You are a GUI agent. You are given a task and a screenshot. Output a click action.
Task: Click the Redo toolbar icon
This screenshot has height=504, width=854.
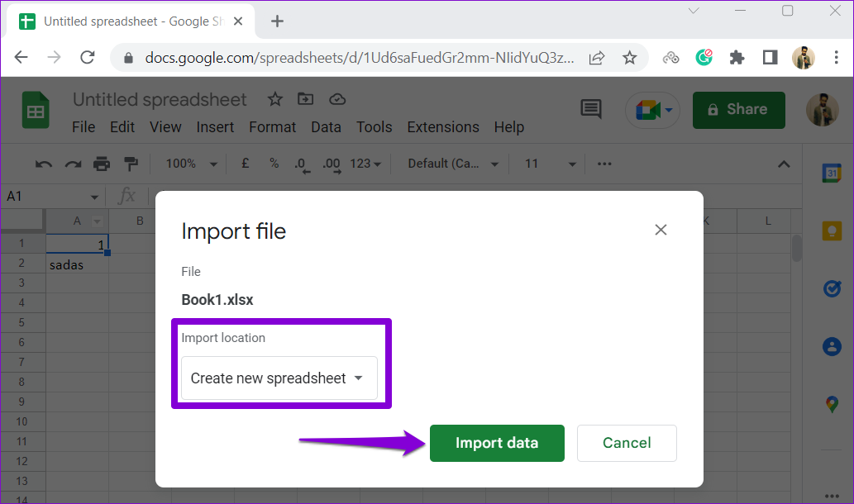pyautogui.click(x=73, y=164)
